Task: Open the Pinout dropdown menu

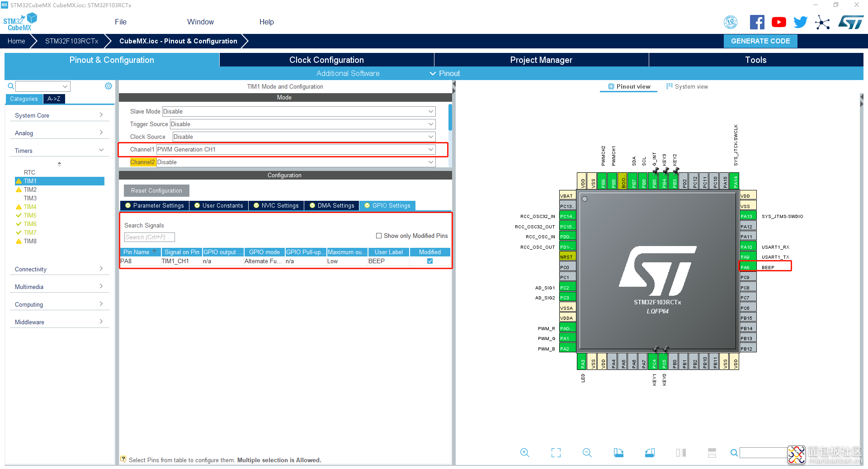Action: [445, 73]
